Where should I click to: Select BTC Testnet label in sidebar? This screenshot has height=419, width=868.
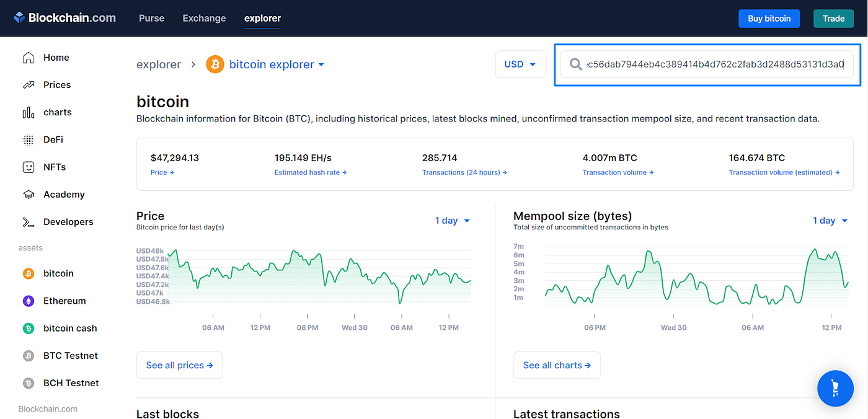[x=71, y=356]
